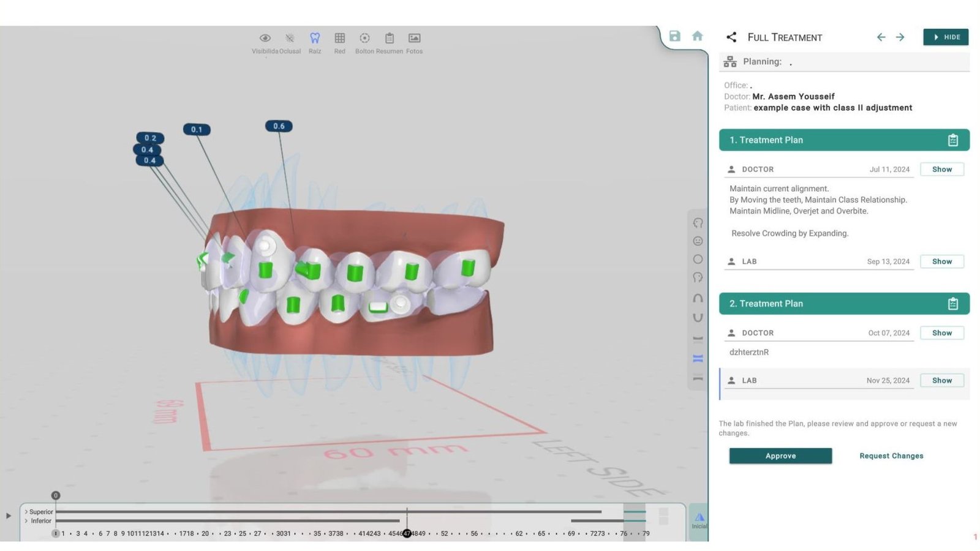Toggle the Visibilidad eye icon
The image size is (980, 551).
click(x=265, y=39)
